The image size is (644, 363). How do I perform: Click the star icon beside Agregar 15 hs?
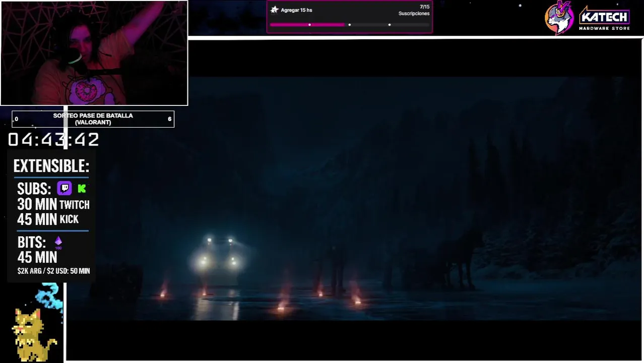pos(275,10)
